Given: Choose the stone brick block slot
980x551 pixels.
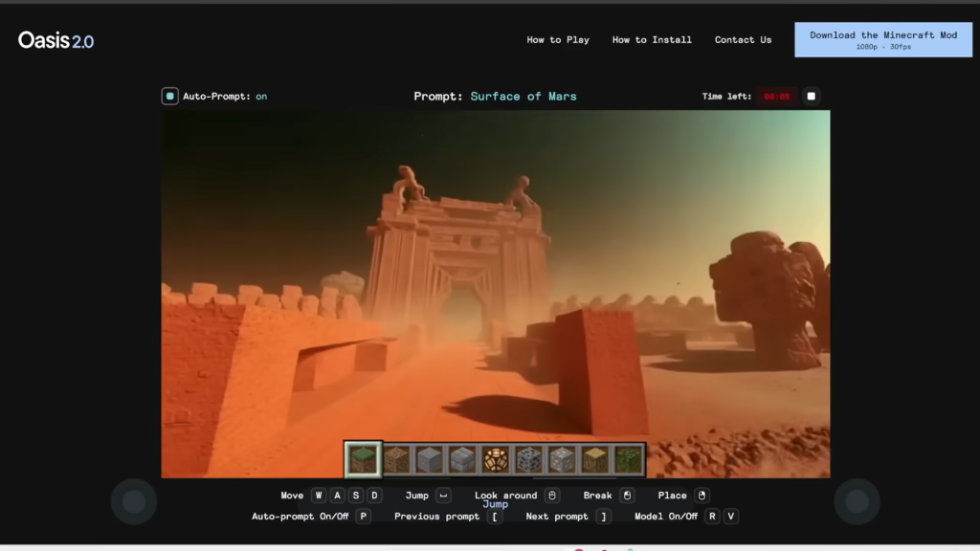Looking at the screenshot, I should click(462, 459).
